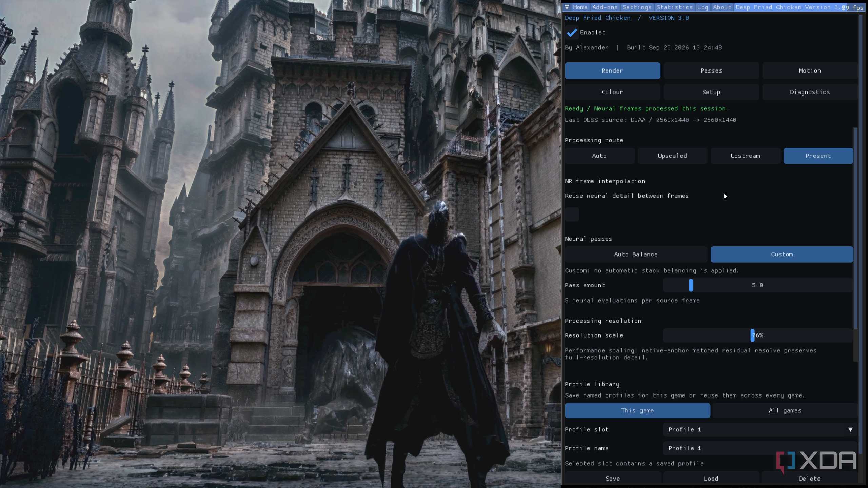Switch neural passes to Custom
This screenshot has height=488, width=868.
pos(782,255)
